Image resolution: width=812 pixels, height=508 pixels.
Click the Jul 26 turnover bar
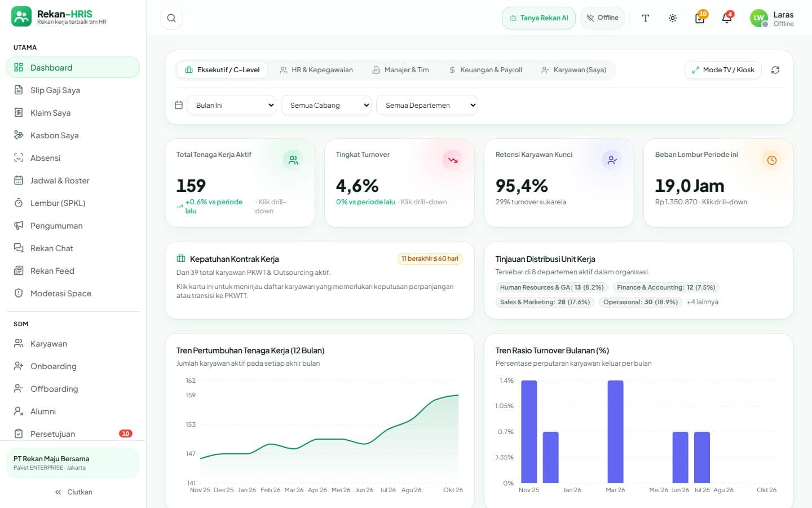[x=702, y=457]
